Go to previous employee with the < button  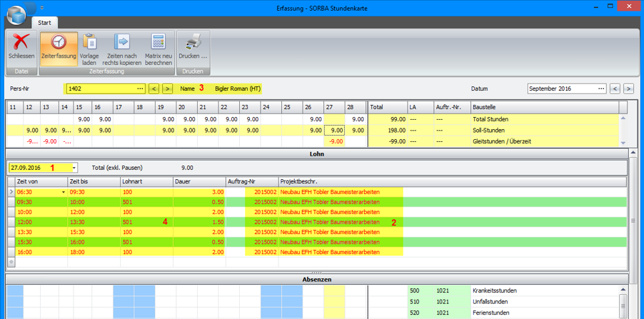click(154, 88)
